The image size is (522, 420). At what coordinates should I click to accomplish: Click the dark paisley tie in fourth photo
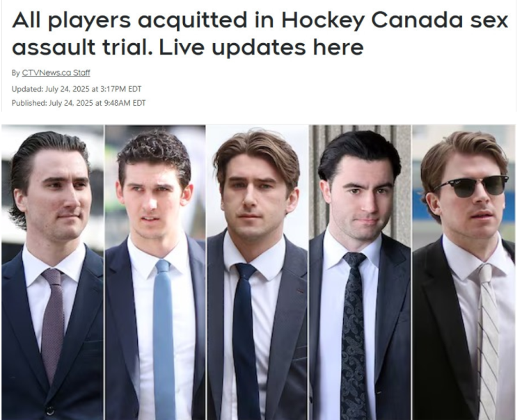pyautogui.click(x=353, y=334)
